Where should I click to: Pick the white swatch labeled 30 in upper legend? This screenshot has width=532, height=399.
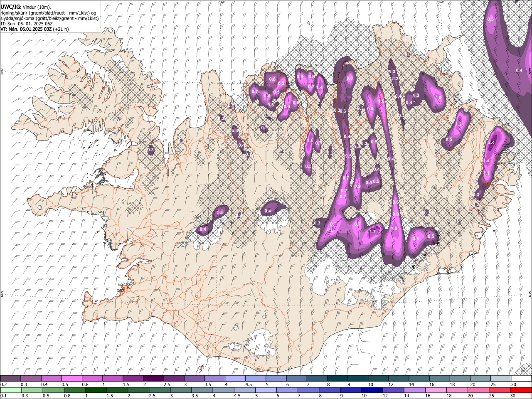pyautogui.click(x=521, y=379)
